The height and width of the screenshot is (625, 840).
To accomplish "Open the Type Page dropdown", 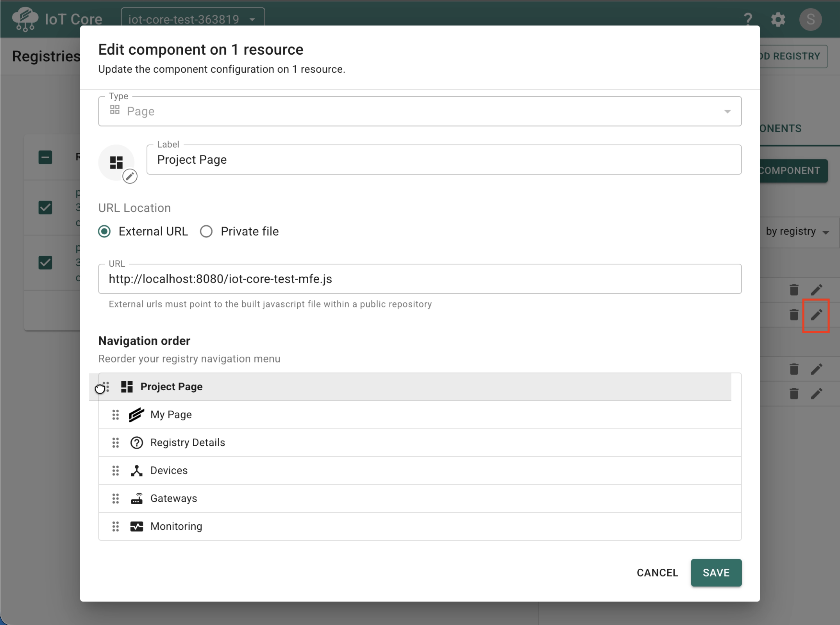I will (420, 111).
